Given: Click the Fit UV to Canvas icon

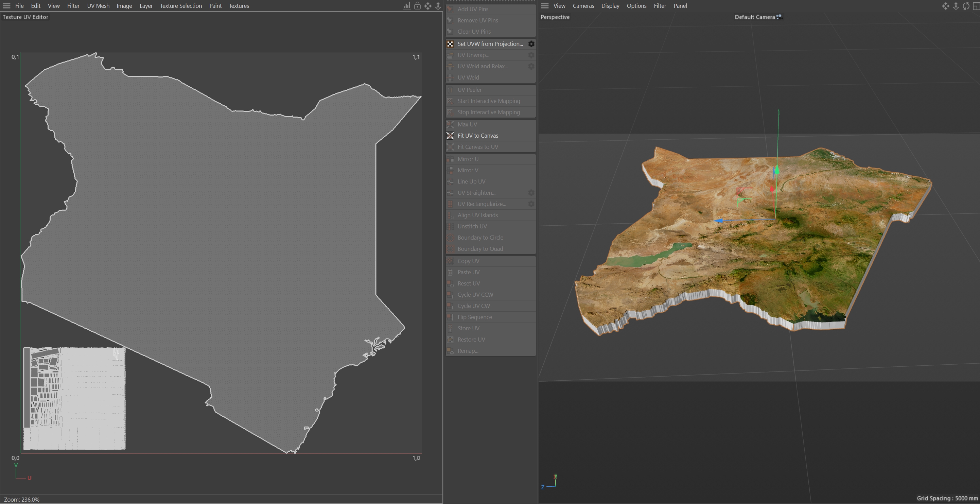Looking at the screenshot, I should (450, 136).
